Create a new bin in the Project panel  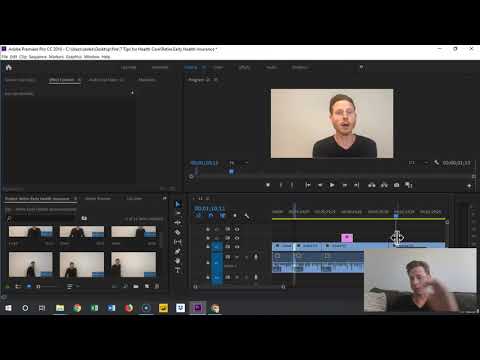[136, 286]
